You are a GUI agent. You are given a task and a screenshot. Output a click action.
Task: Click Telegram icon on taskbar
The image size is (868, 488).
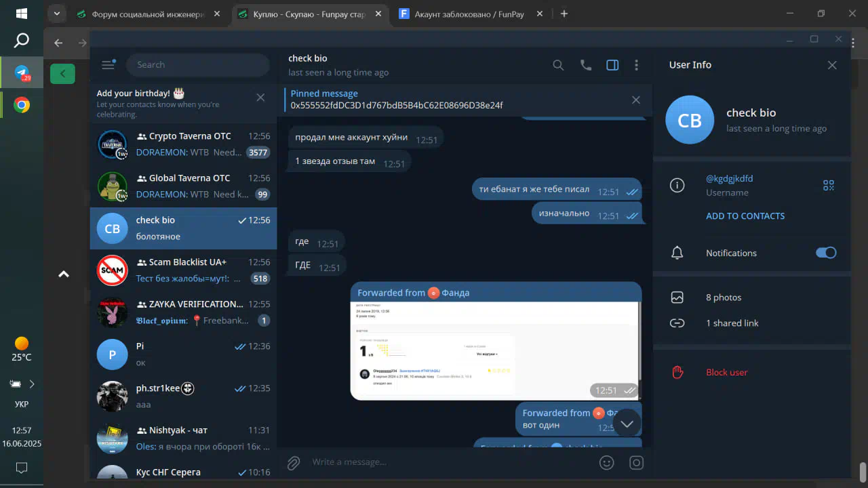pos(22,73)
